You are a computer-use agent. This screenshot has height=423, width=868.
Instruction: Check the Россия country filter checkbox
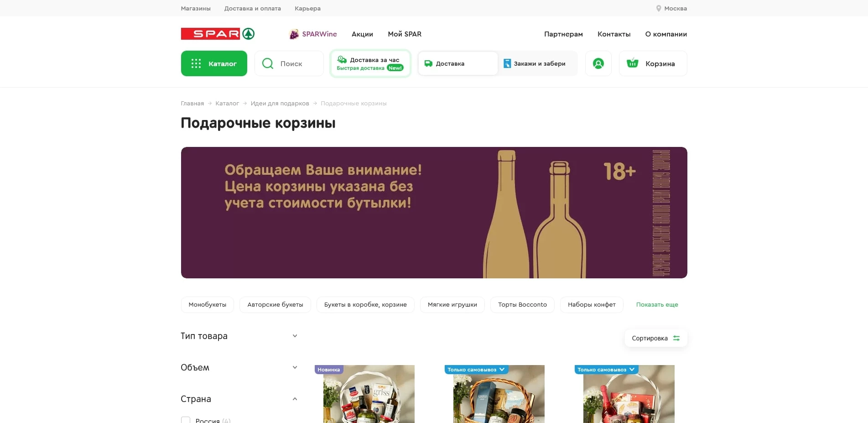tap(186, 420)
